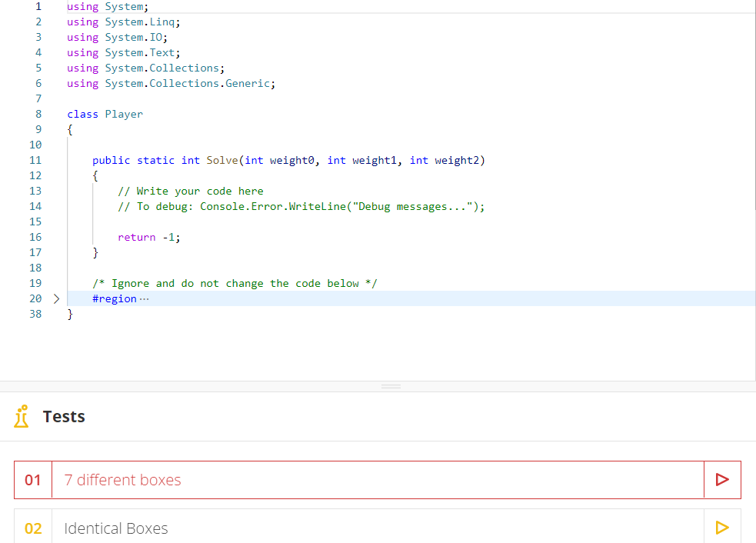Image resolution: width=756 pixels, height=543 pixels.
Task: Click the 'class Player' declaration
Action: 105,115
